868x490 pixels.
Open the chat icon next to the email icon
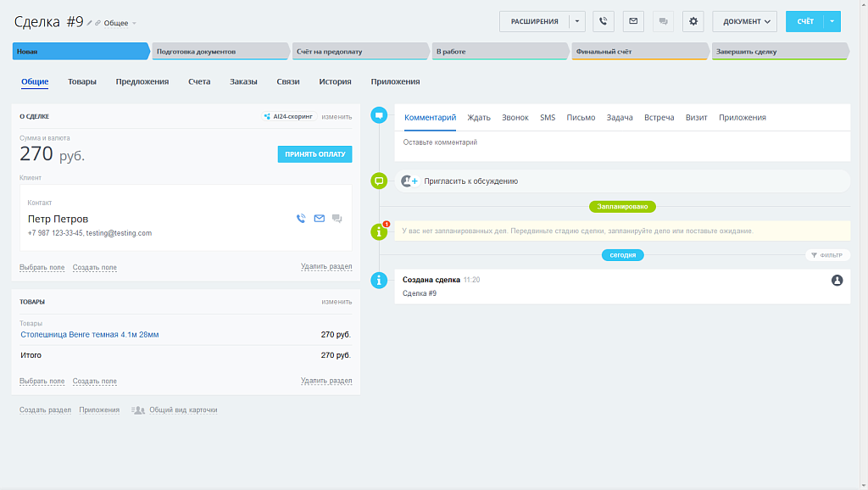664,20
